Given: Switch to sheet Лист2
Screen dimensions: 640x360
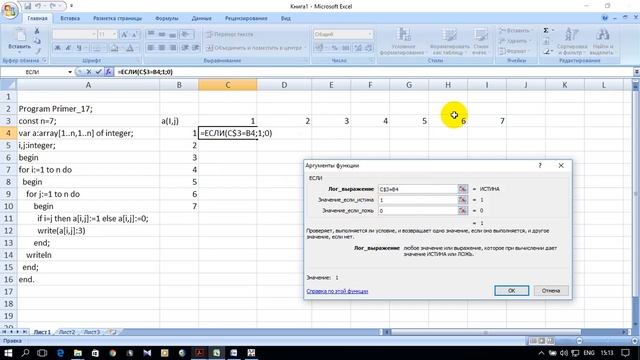Looking at the screenshot, I should point(67,332).
